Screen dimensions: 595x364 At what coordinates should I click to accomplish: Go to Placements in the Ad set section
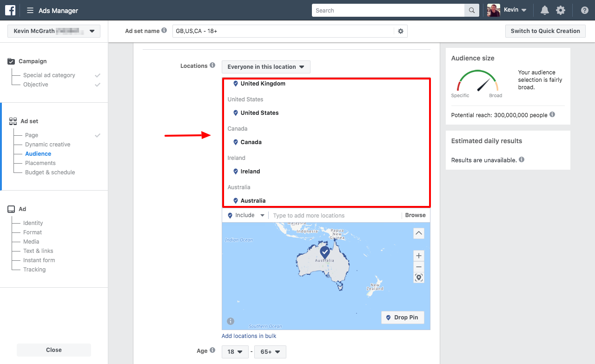point(40,163)
